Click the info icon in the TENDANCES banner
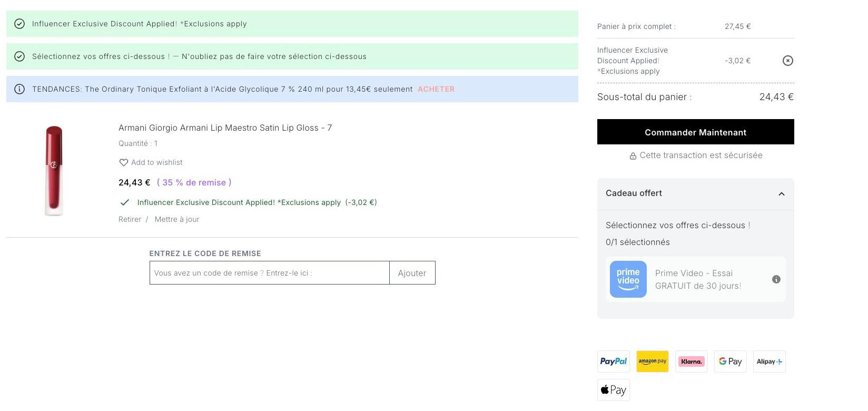Viewport: 868px width, 411px height. [x=19, y=89]
